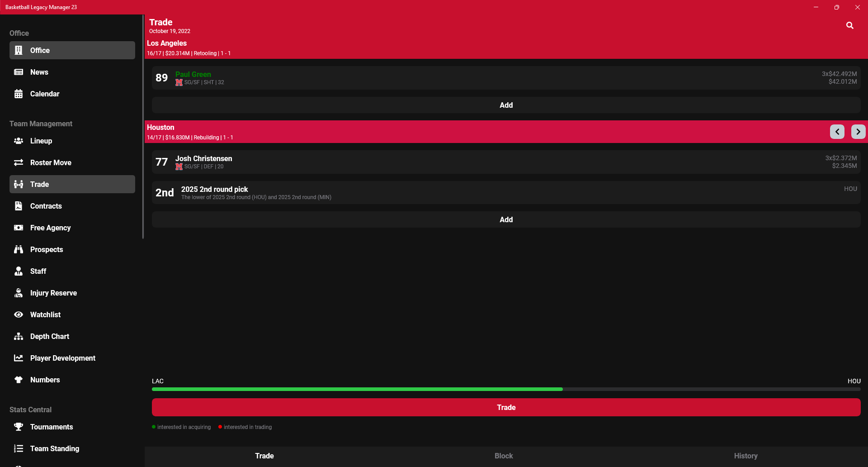This screenshot has height=467, width=868.
Task: Click the Depth Chart hierarchy icon
Action: [19, 336]
